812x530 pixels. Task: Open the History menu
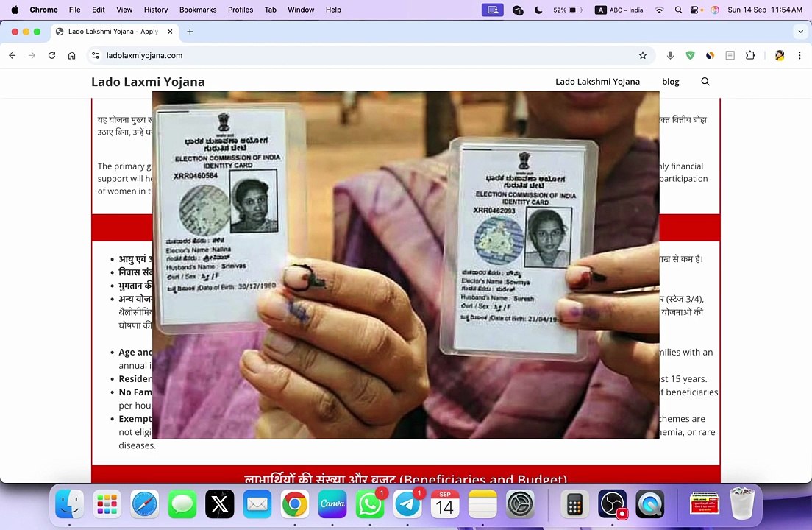(156, 10)
